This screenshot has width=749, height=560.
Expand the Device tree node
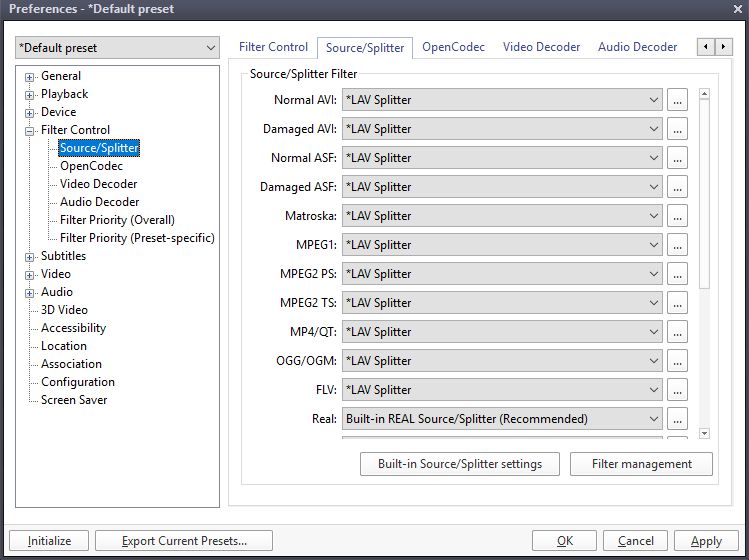30,113
